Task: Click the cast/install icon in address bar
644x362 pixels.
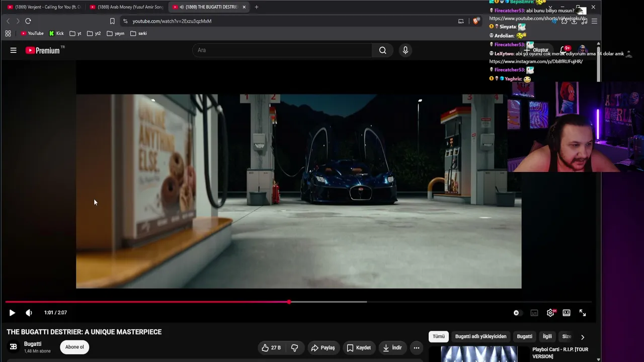Action: 461,21
